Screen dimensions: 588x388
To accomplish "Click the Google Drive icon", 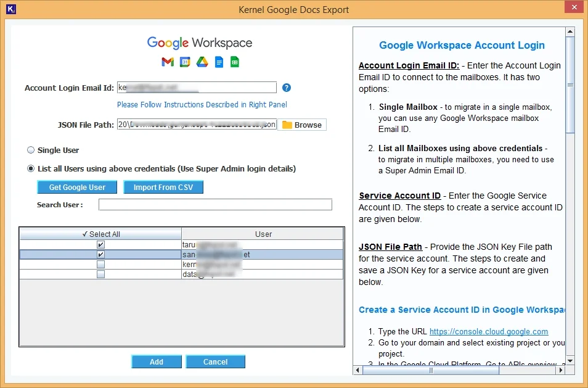I will pyautogui.click(x=201, y=62).
